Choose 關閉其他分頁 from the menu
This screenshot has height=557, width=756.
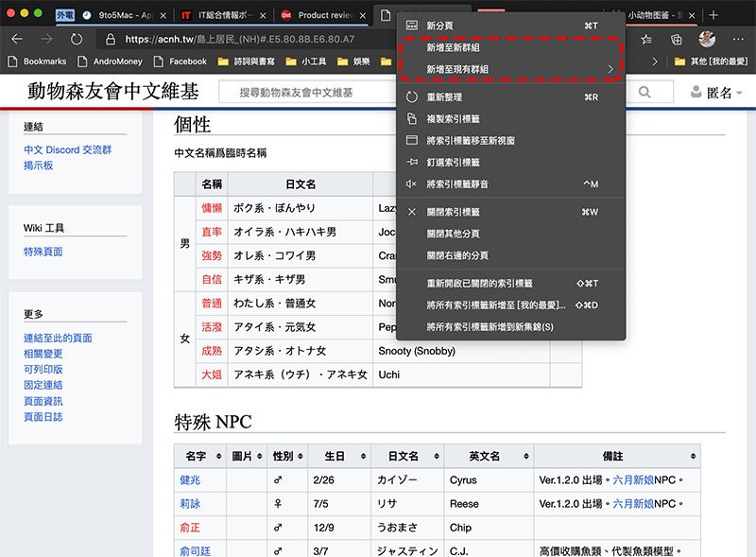pos(453,234)
